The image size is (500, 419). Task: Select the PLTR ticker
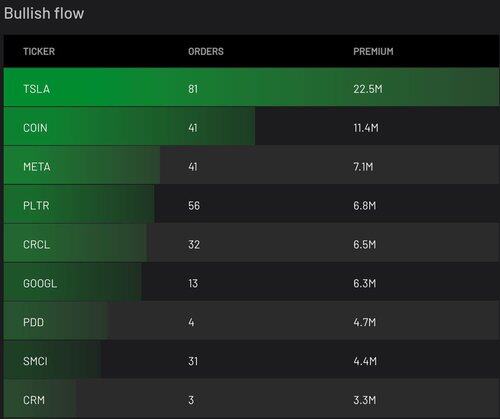pyautogui.click(x=36, y=205)
